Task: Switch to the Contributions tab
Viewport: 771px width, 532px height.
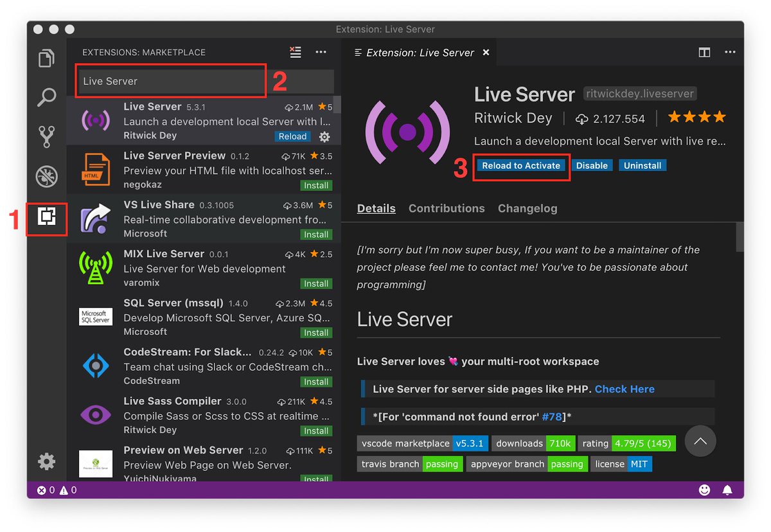Action: [447, 208]
